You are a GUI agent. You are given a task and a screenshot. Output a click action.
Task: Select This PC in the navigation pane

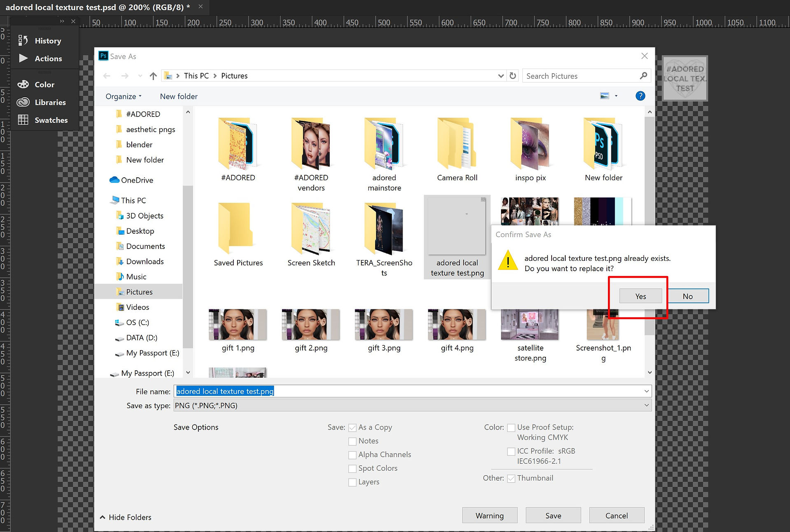[133, 200]
